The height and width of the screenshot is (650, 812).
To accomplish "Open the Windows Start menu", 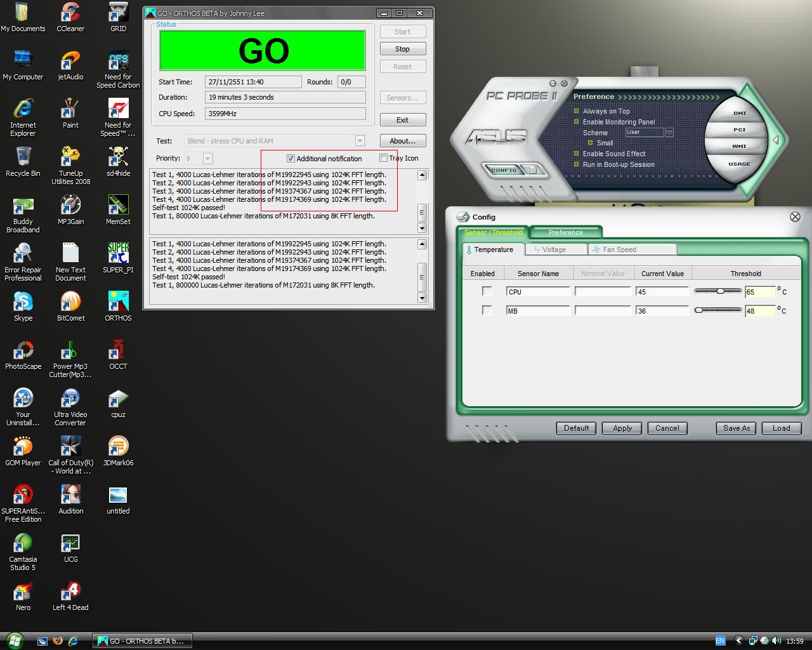I will click(x=14, y=640).
